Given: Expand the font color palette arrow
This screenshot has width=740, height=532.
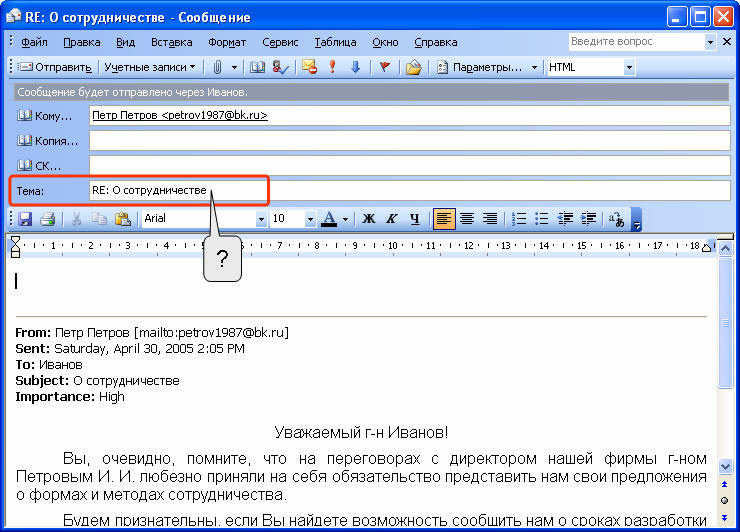Looking at the screenshot, I should pyautogui.click(x=345, y=219).
